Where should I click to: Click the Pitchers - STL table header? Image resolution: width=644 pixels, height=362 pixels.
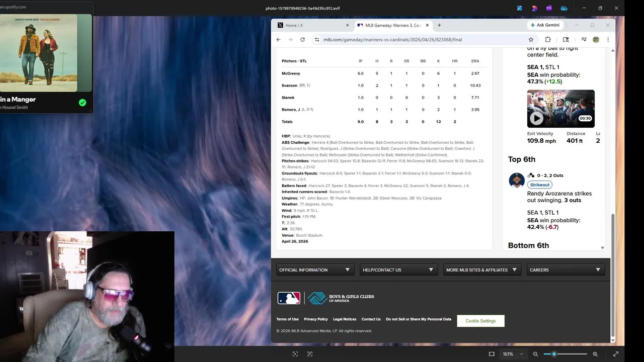point(294,61)
